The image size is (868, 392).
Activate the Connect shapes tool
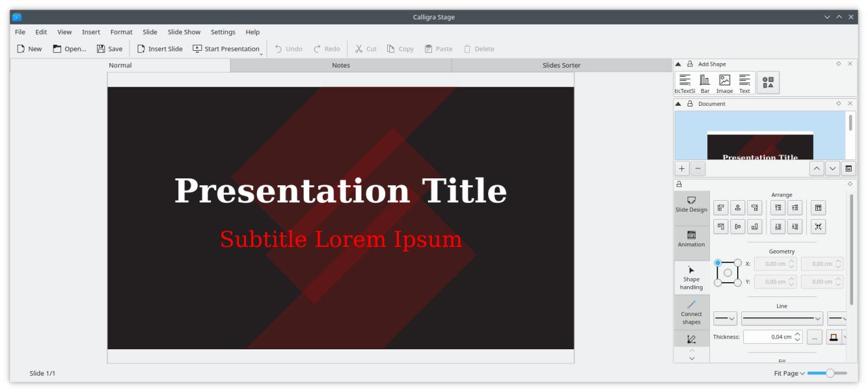tap(691, 312)
